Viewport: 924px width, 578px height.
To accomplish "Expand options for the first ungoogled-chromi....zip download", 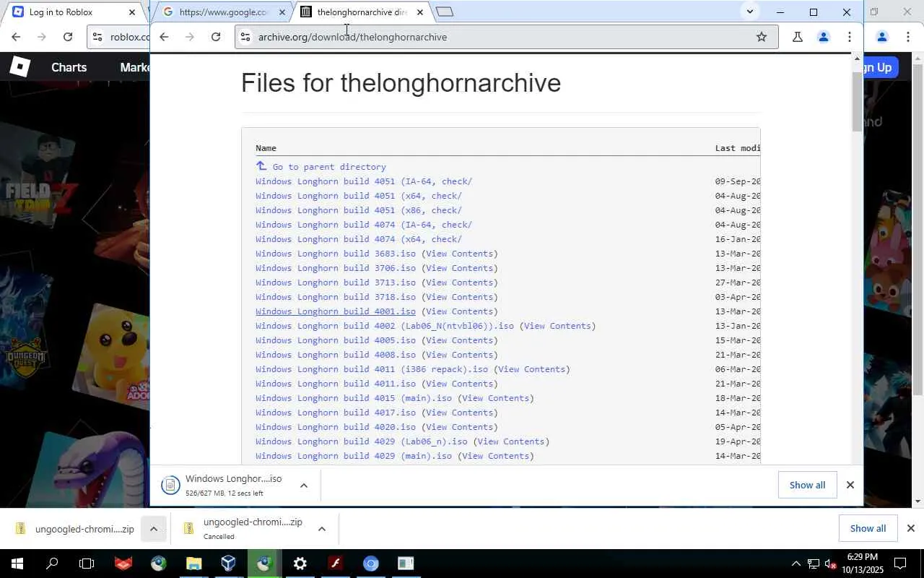I will 153,529.
